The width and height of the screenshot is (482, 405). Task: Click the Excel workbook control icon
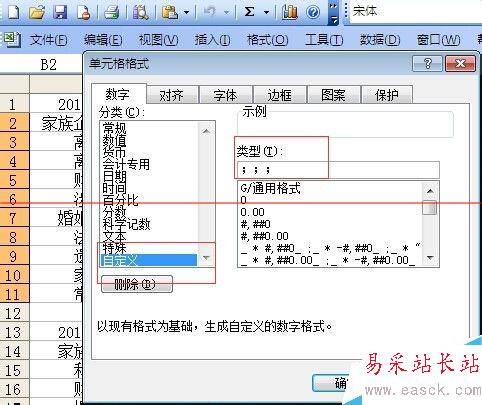(x=12, y=40)
